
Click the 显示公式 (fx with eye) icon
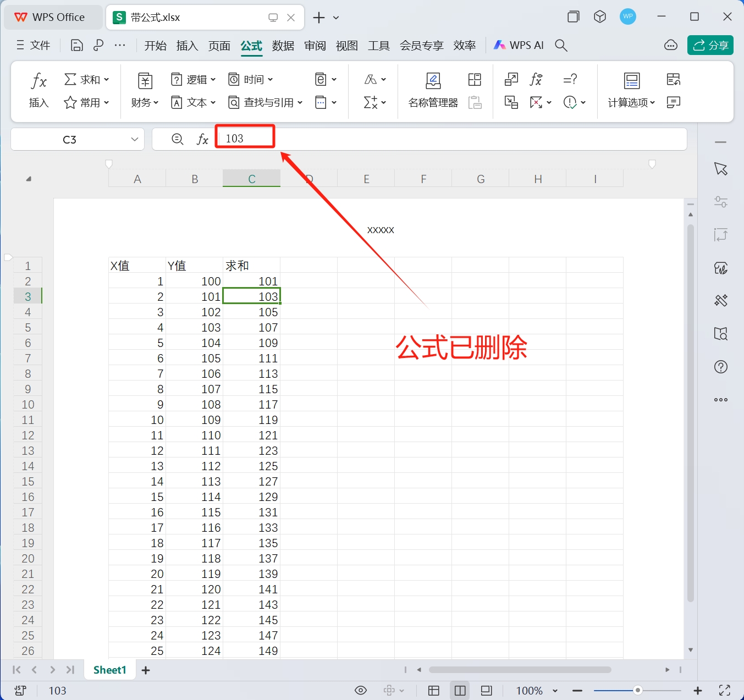click(x=536, y=79)
